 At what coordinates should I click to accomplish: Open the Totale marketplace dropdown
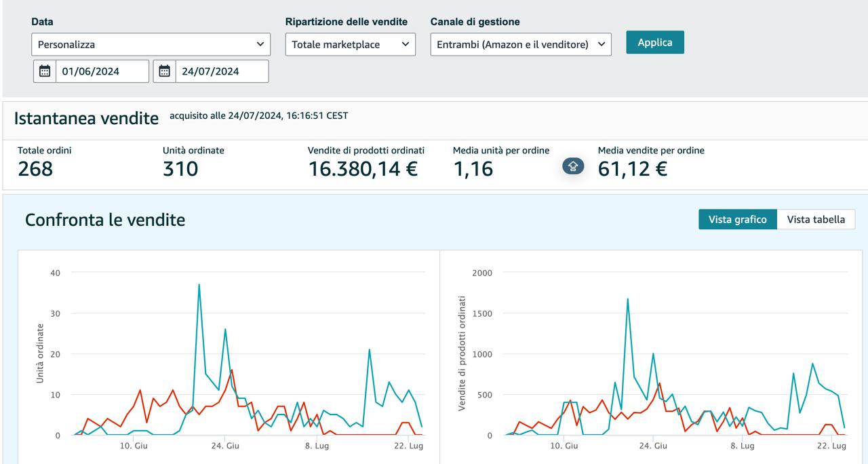coord(350,45)
